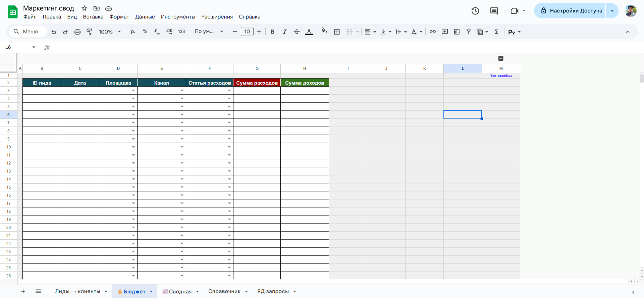
Task: Insert a chart
Action: (457, 32)
